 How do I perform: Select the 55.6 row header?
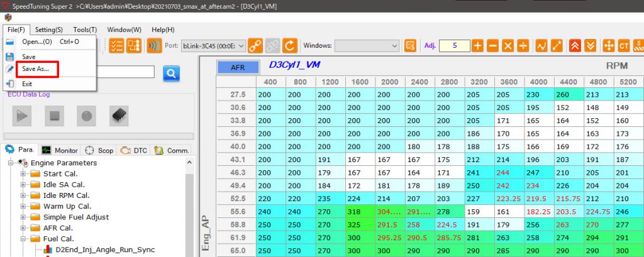point(236,212)
